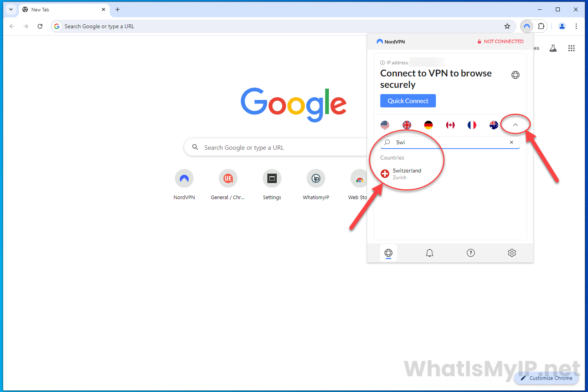Clear the country search with X
The width and height of the screenshot is (588, 392).
pyautogui.click(x=512, y=142)
